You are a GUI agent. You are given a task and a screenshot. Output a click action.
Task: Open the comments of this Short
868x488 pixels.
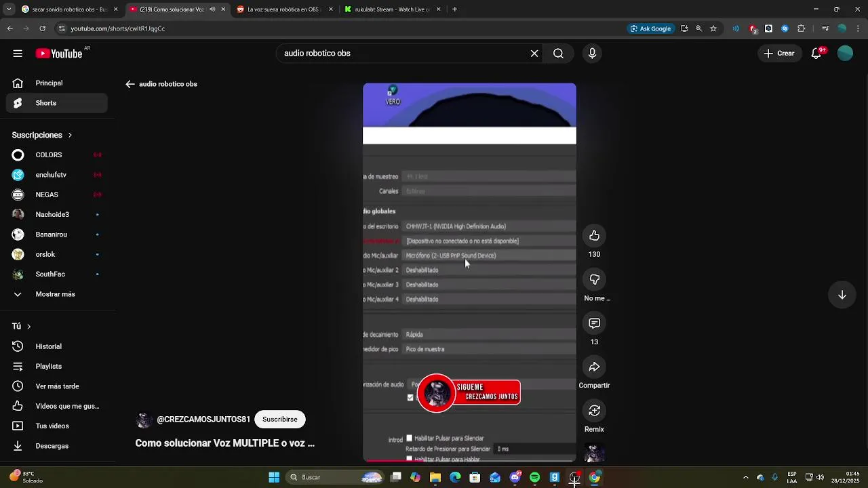(594, 323)
